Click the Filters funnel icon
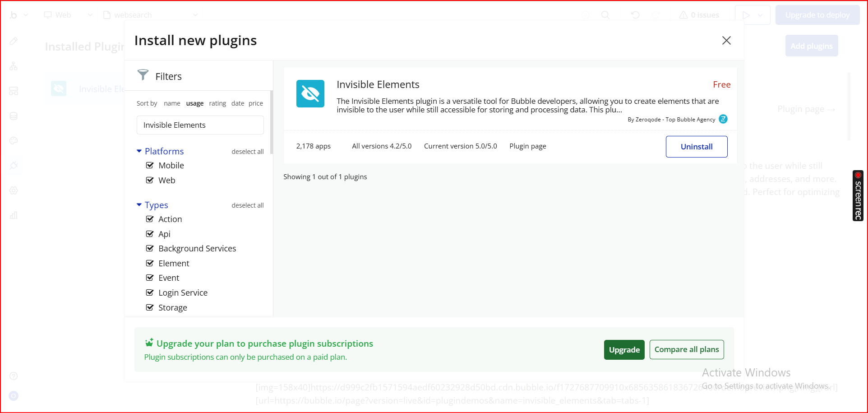The width and height of the screenshot is (868, 413). [x=143, y=75]
